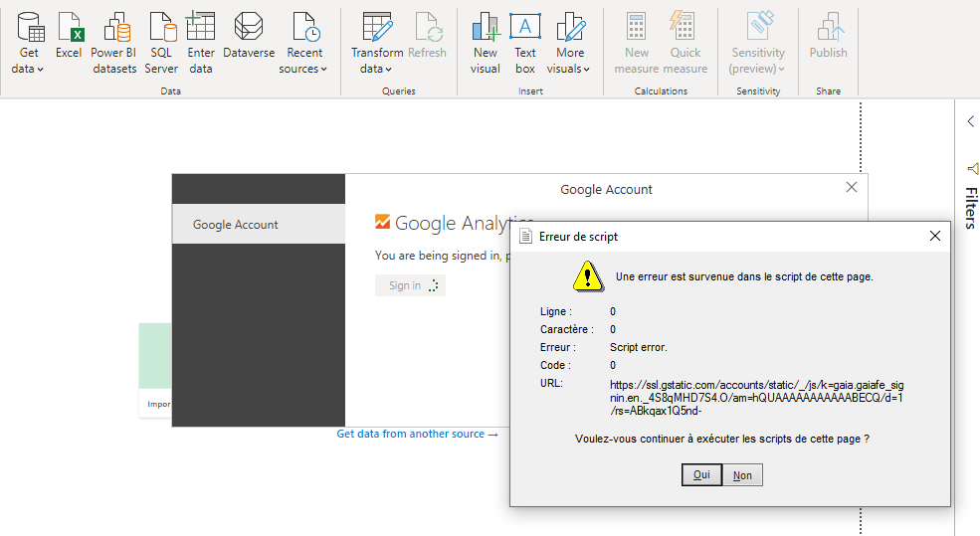Select Google Account in the sidebar

point(259,225)
